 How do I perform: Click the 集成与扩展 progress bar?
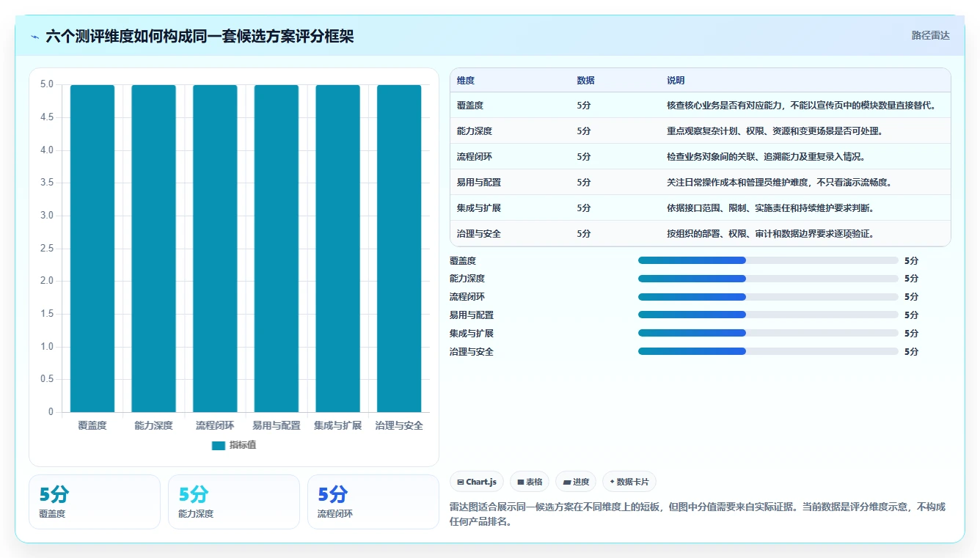[x=768, y=334]
